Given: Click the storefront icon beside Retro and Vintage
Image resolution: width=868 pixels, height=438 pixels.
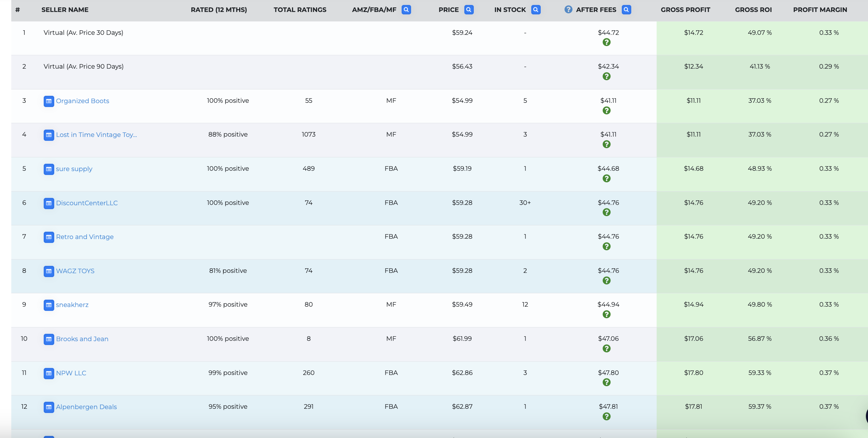Looking at the screenshot, I should click(49, 237).
